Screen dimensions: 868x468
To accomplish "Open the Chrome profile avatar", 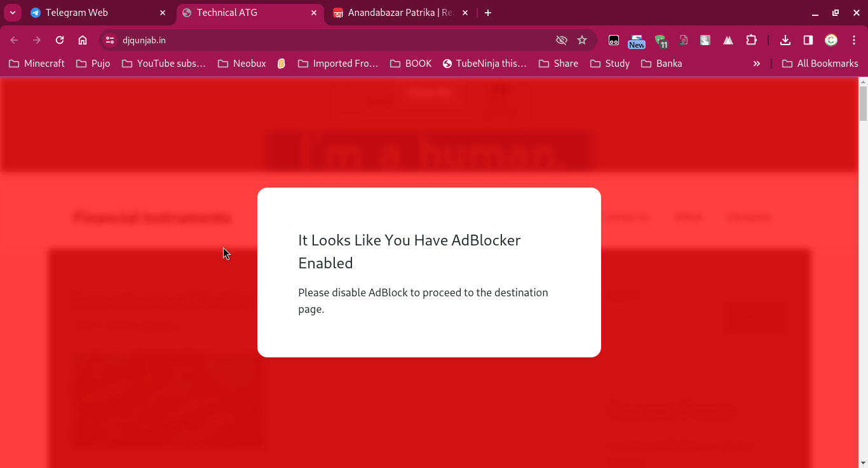I will pos(831,40).
